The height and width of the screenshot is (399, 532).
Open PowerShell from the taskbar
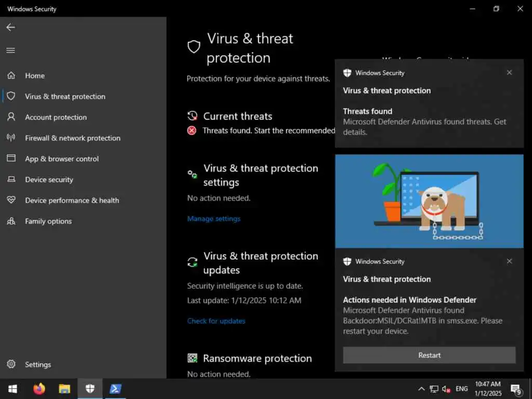tap(115, 389)
